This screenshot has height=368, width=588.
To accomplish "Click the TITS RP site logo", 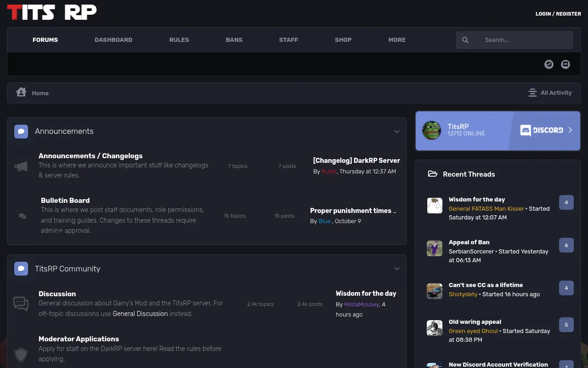I will click(x=52, y=12).
